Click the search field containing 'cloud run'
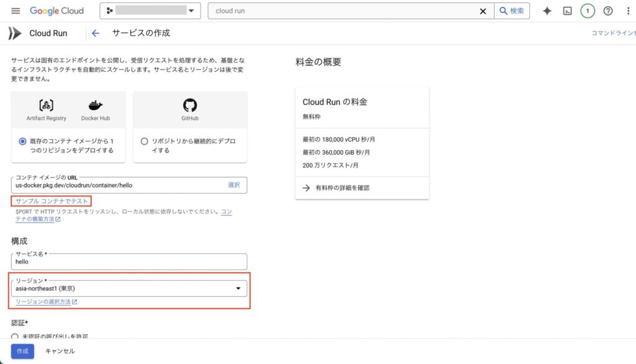The image size is (636, 364). pos(345,11)
